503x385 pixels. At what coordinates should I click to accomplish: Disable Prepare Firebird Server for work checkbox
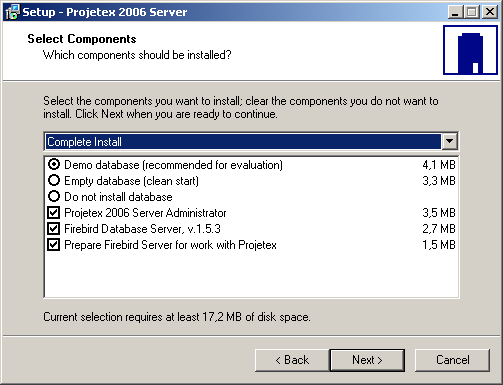54,244
